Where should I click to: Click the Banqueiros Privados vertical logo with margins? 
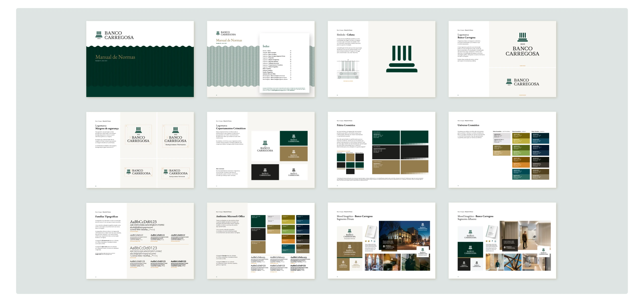pyautogui.click(x=175, y=136)
